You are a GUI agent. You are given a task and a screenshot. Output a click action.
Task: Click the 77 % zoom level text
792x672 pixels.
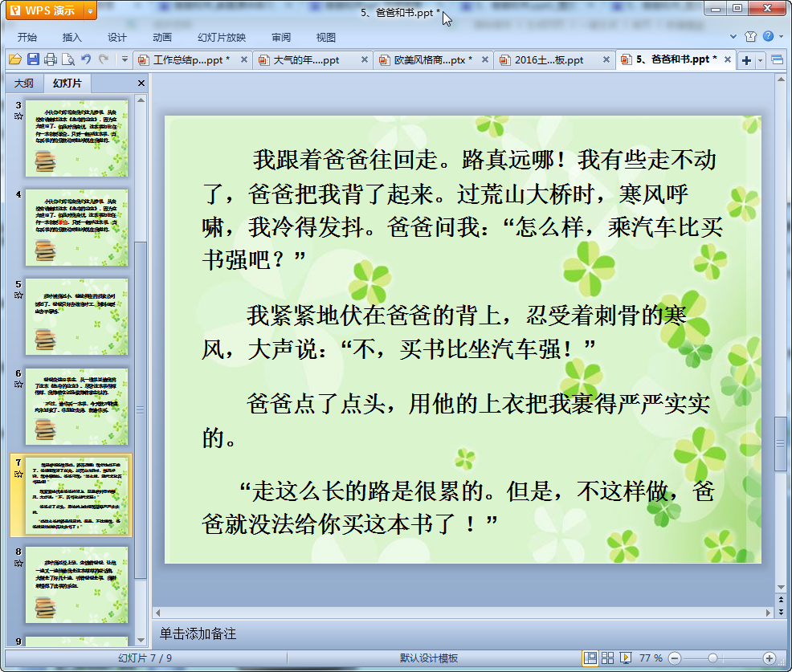click(x=651, y=658)
